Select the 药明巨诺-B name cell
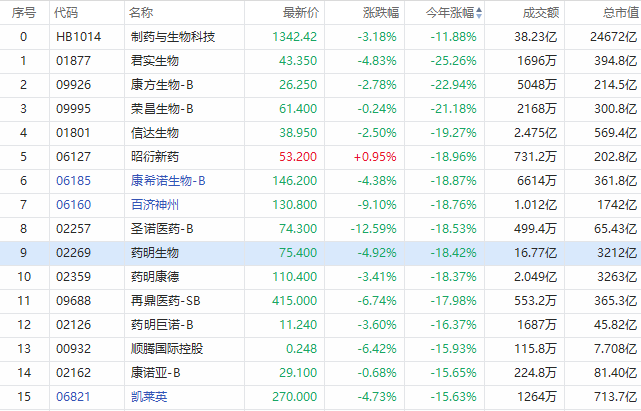 tap(162, 325)
